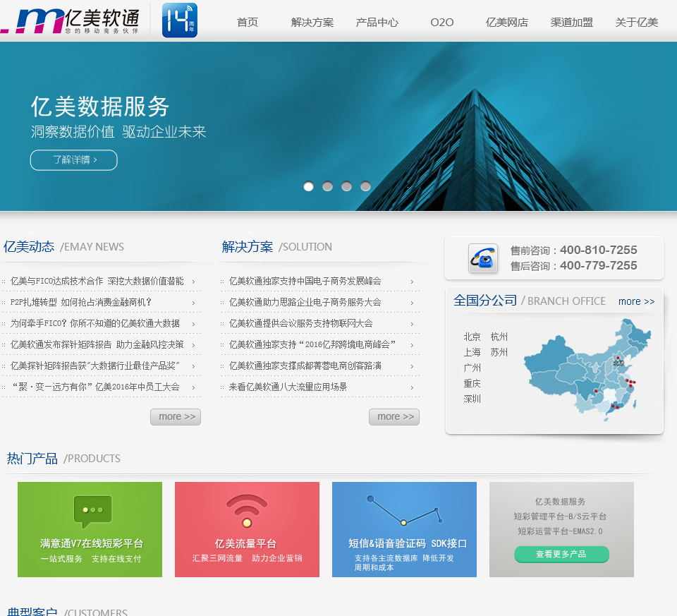This screenshot has width=677, height=616.
Task: Select 深圳 branch office
Action: (472, 399)
